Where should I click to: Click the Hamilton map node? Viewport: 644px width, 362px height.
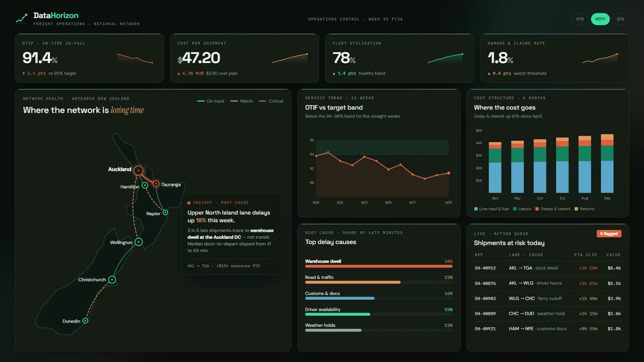145,185
